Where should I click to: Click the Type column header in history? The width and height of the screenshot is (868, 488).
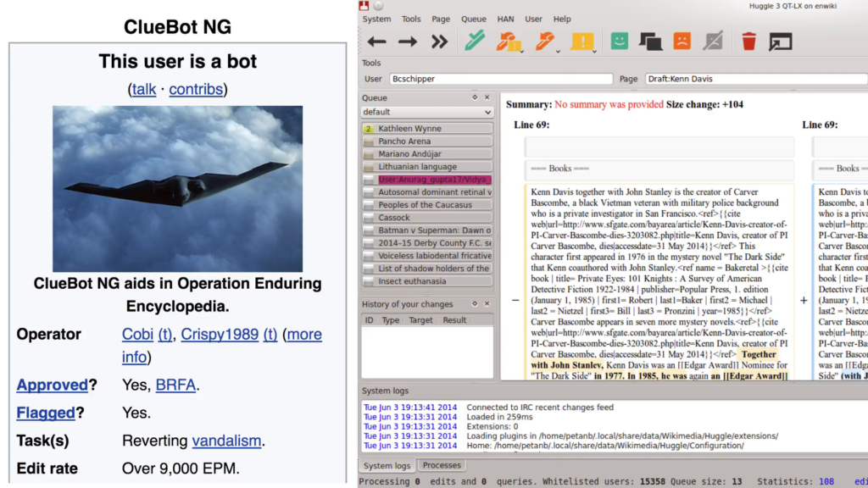[x=390, y=319]
